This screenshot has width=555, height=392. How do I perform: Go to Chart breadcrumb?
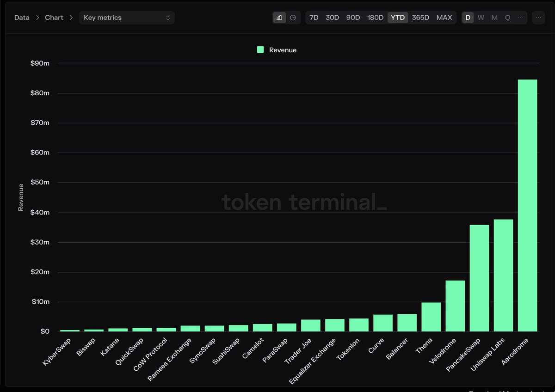(54, 18)
